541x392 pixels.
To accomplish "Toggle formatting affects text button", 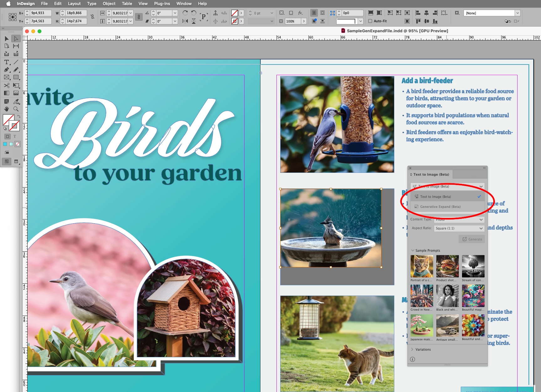I will click(x=14, y=137).
